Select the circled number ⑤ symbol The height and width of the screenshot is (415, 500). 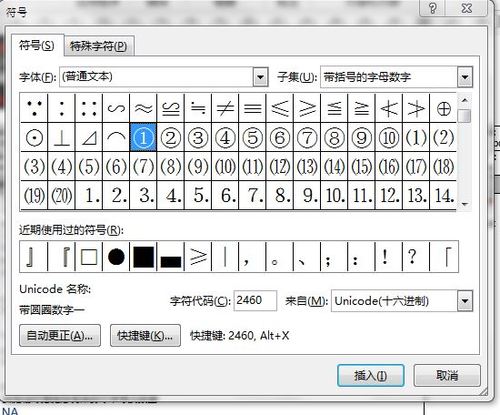tap(252, 137)
